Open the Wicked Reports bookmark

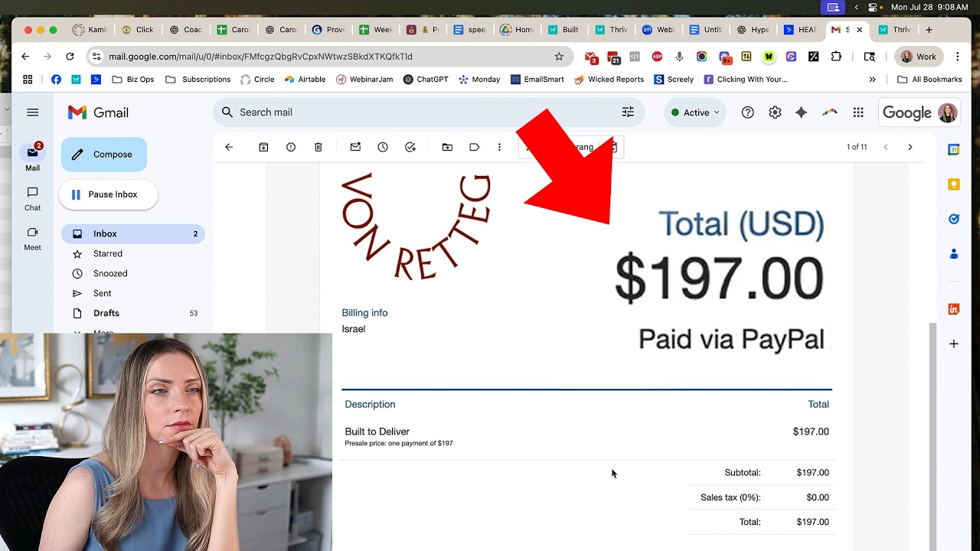pyautogui.click(x=609, y=80)
